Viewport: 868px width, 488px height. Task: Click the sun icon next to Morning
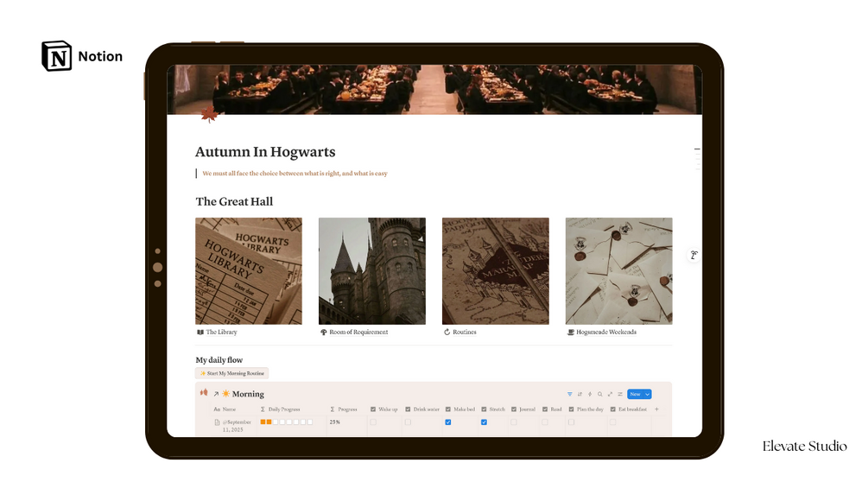click(226, 394)
